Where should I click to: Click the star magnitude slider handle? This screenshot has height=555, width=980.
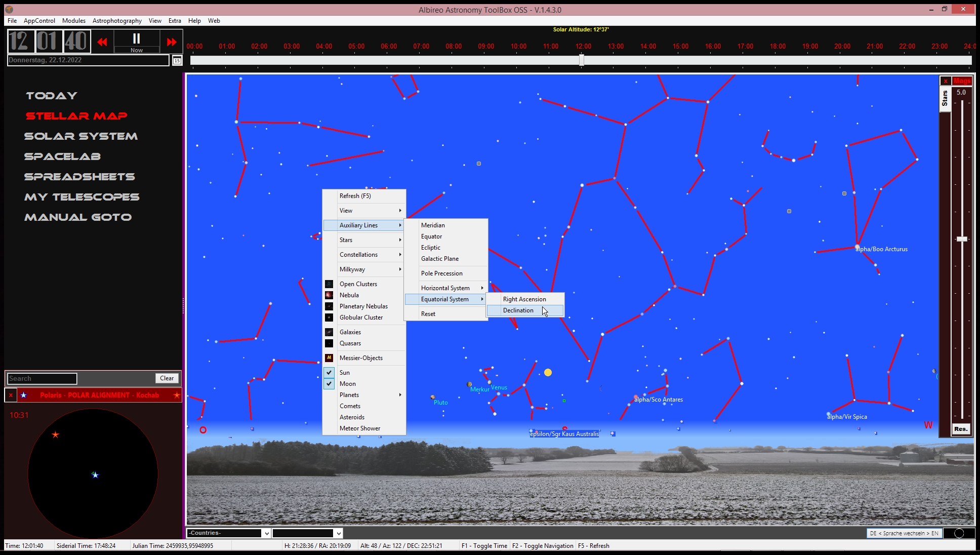tap(962, 239)
